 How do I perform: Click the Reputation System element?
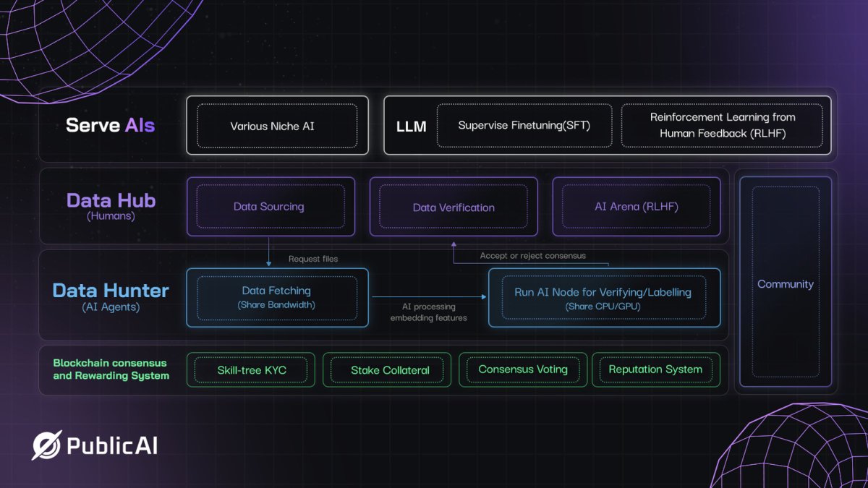[x=655, y=369]
